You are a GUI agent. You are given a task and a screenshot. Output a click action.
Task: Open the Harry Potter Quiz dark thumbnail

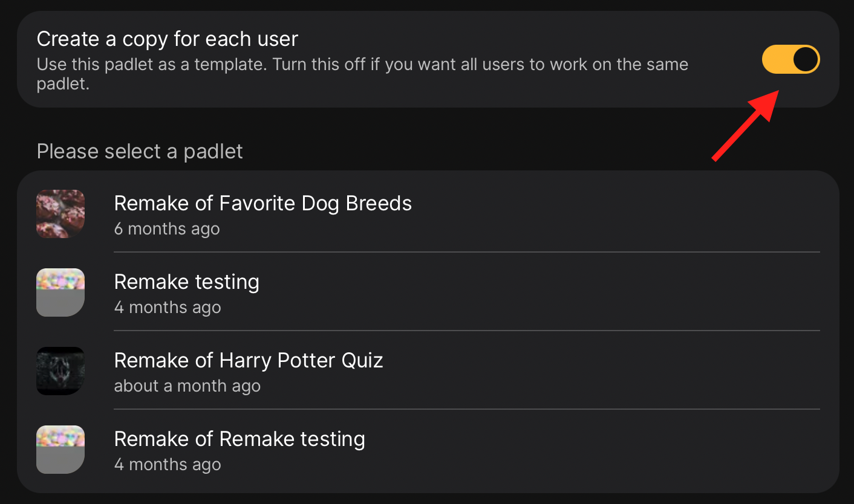click(x=60, y=371)
